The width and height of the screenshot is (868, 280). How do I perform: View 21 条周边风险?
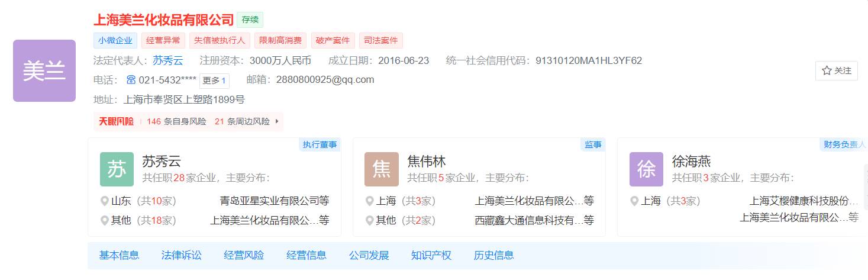click(x=242, y=121)
